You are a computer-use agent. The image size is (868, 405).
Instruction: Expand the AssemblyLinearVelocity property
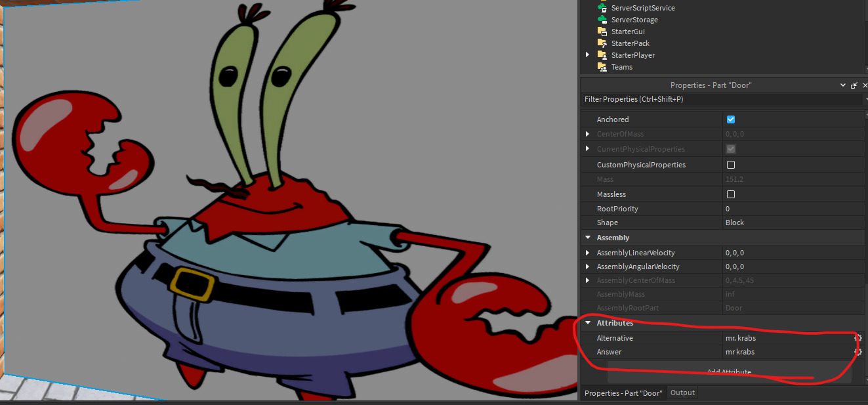click(588, 253)
